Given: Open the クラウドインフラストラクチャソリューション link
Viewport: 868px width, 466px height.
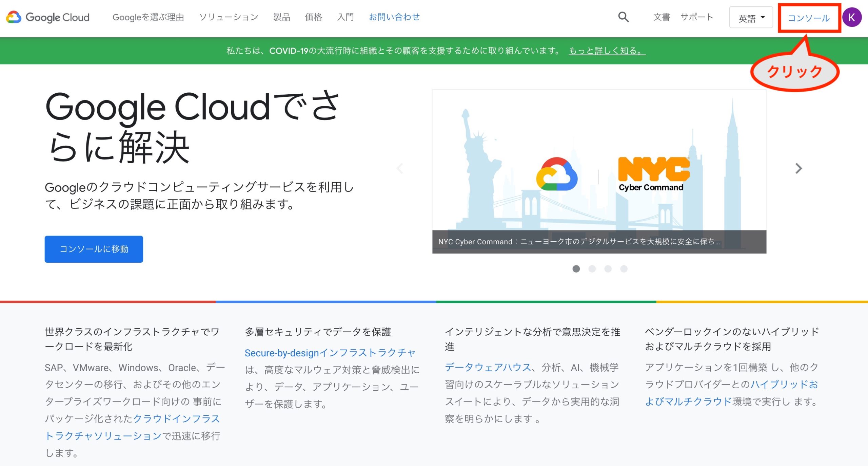Looking at the screenshot, I should pos(133,427).
